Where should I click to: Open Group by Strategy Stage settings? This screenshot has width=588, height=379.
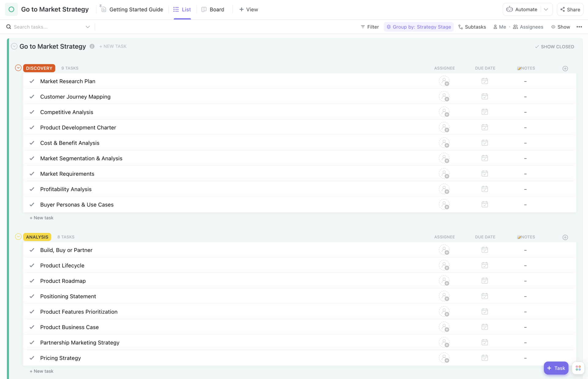418,27
